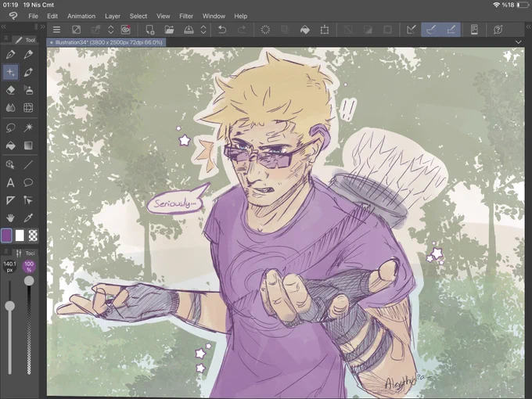Create a new canvas document
The image size is (532, 399).
point(150,30)
